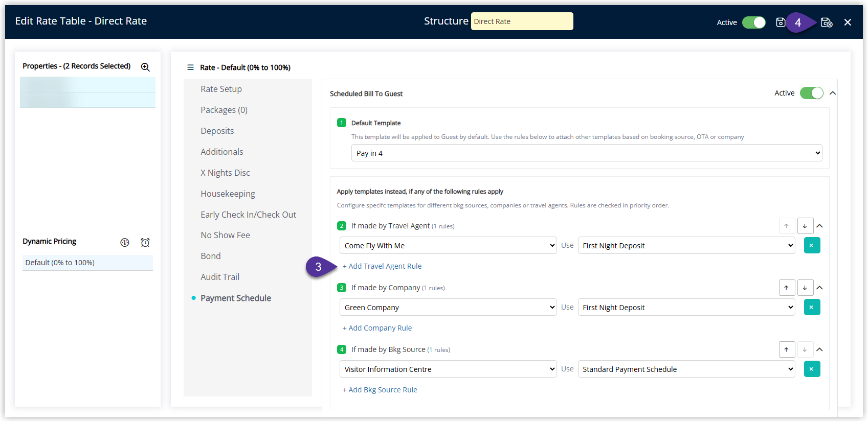Viewport: 868px width, 422px height.
Task: Open the hamburger menu beside Rate - Default
Action: click(x=190, y=67)
